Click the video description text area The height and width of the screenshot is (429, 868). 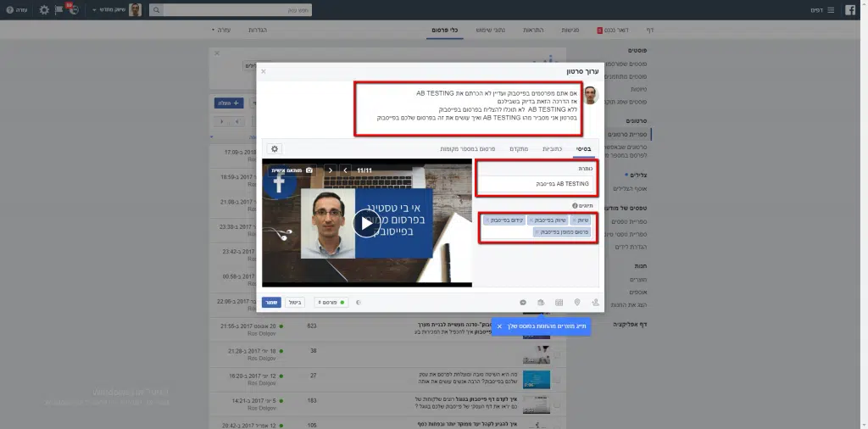(468, 109)
